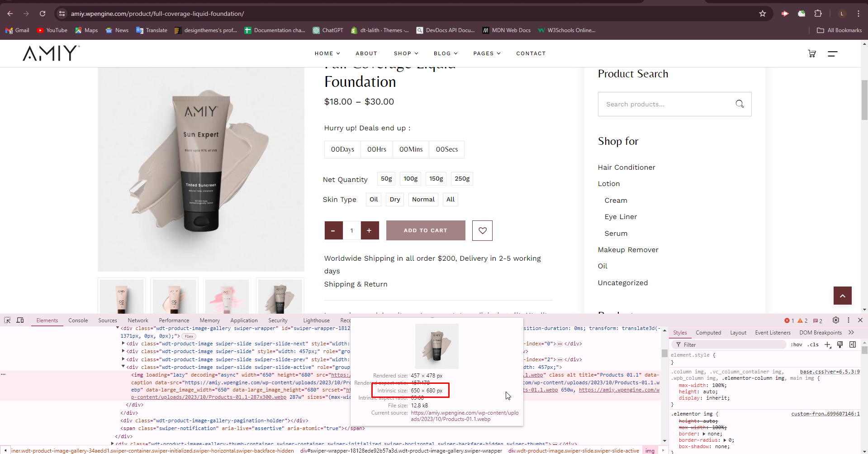Open the shopping cart icon

[x=812, y=53]
